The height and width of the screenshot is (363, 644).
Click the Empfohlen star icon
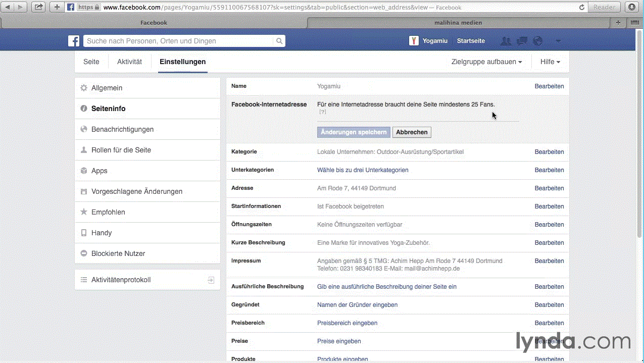point(84,212)
